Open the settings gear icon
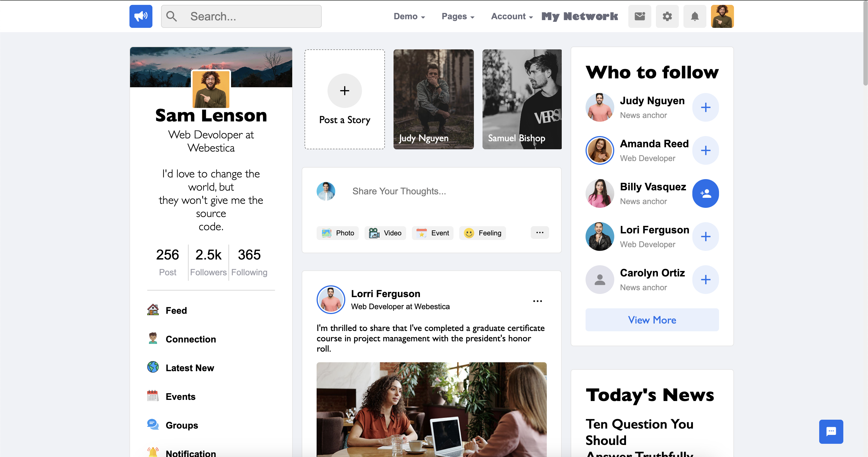 click(667, 16)
